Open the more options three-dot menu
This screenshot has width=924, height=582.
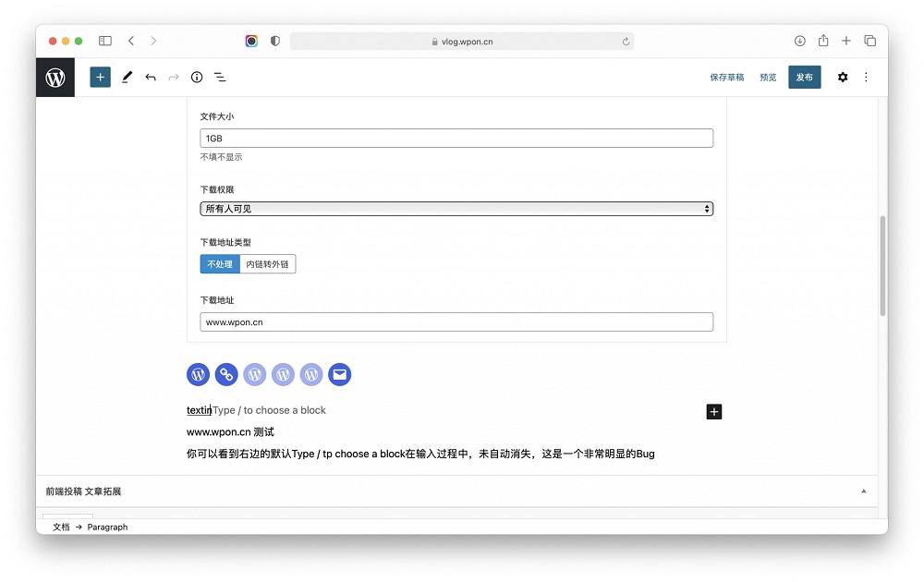866,77
